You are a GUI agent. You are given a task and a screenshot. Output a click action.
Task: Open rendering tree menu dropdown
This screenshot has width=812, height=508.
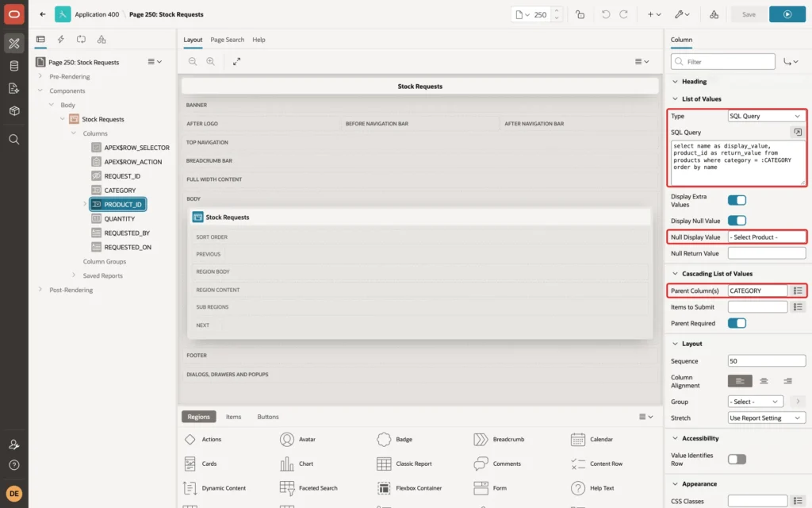155,62
